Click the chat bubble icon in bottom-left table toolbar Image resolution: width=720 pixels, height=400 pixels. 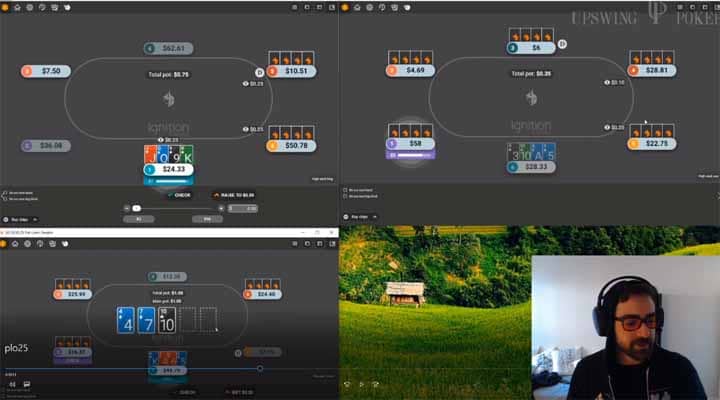point(40,244)
